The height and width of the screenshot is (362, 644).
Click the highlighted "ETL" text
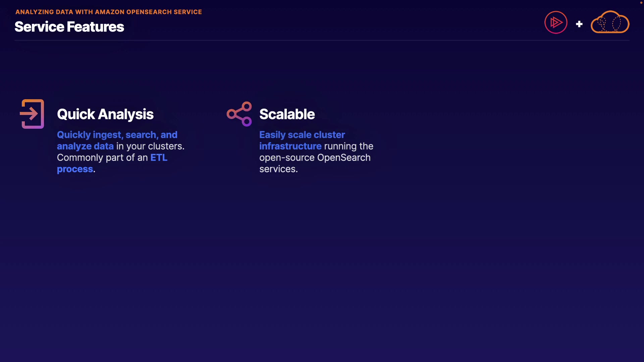(159, 158)
